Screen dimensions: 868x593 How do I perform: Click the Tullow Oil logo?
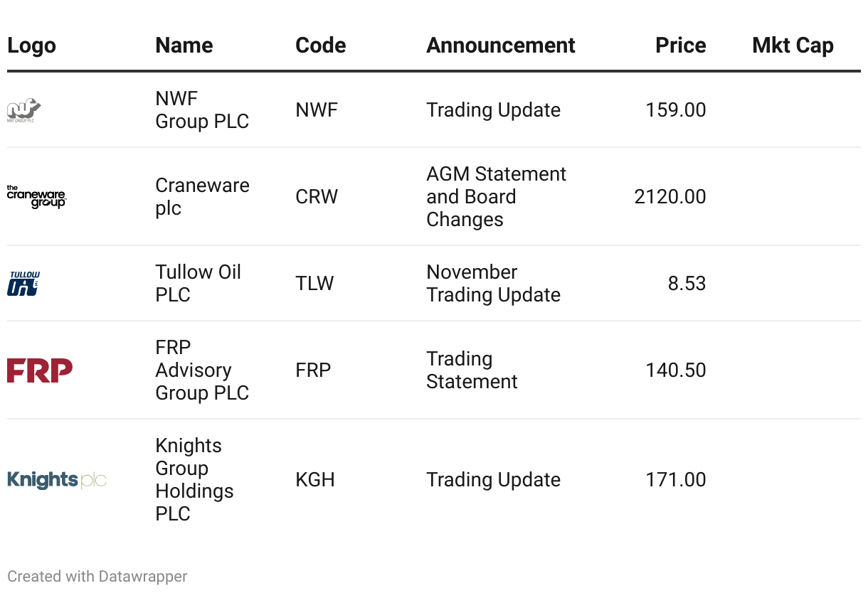[23, 283]
